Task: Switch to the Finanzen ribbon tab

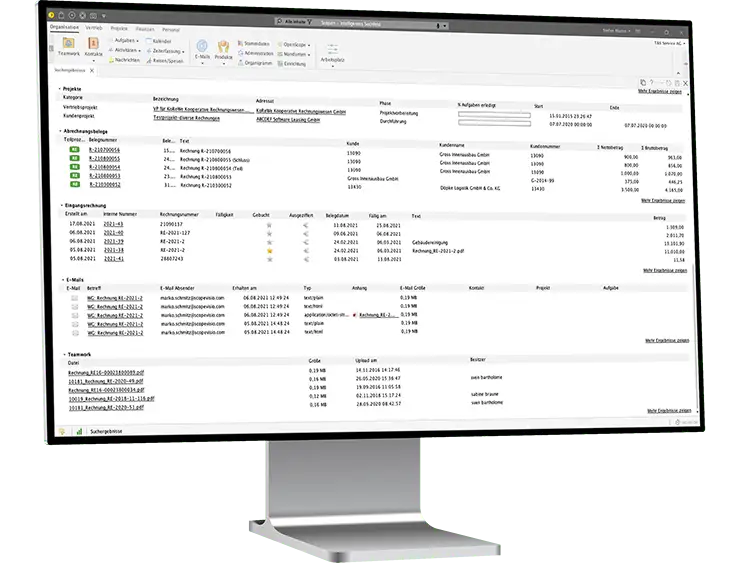Action: pos(145,29)
